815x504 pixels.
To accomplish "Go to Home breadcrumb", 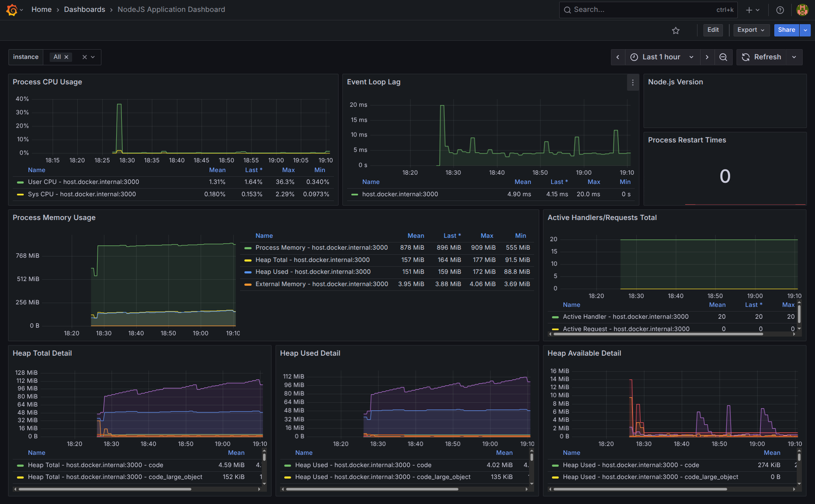I will click(41, 10).
